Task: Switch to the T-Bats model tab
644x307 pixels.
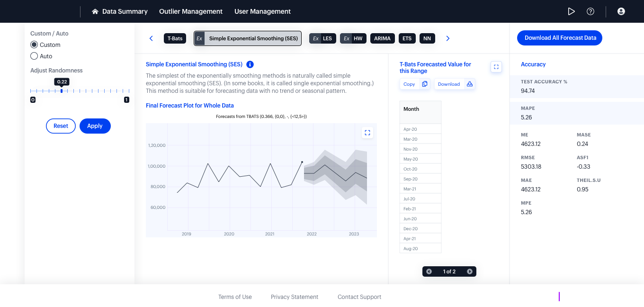Action: tap(175, 38)
